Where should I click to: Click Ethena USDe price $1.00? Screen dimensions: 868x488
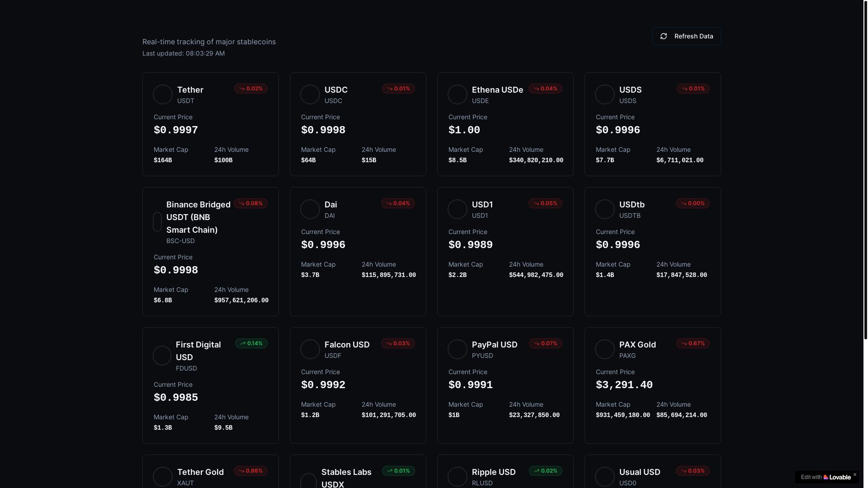pyautogui.click(x=464, y=130)
